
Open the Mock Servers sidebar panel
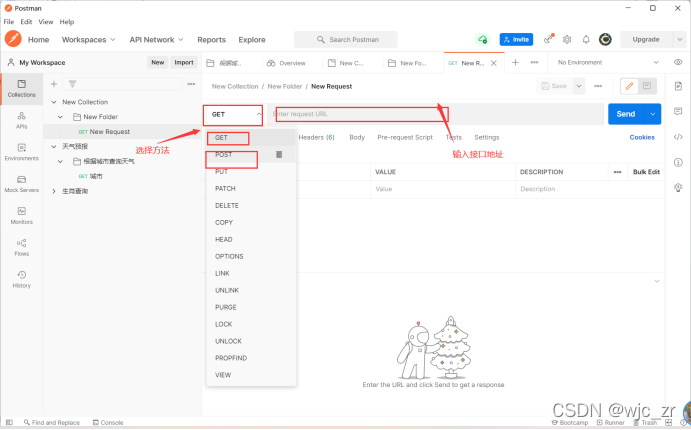(22, 184)
